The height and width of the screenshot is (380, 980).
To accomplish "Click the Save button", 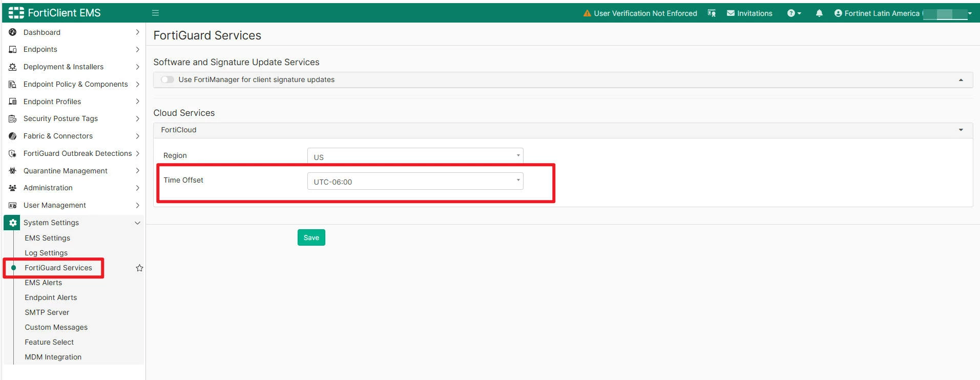I will click(311, 237).
